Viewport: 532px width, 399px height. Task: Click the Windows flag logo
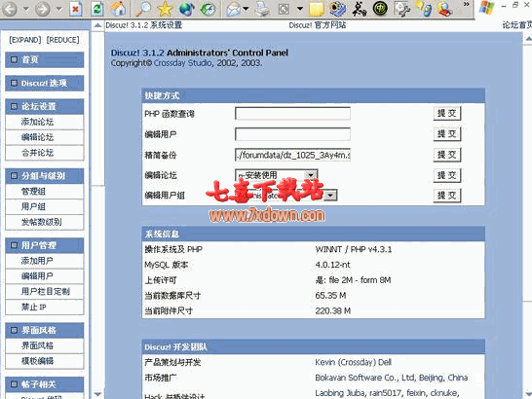pyautogui.click(x=486, y=8)
